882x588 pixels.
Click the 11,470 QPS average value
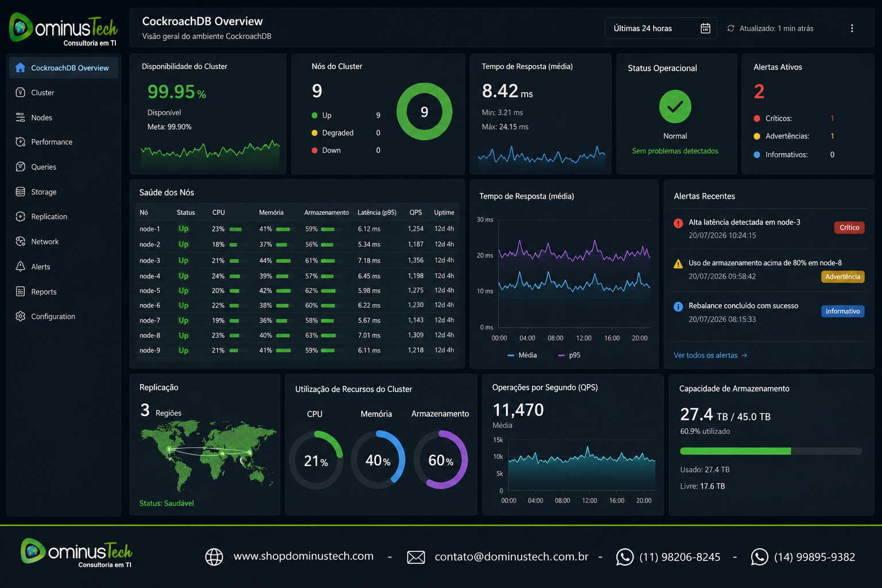click(x=518, y=410)
